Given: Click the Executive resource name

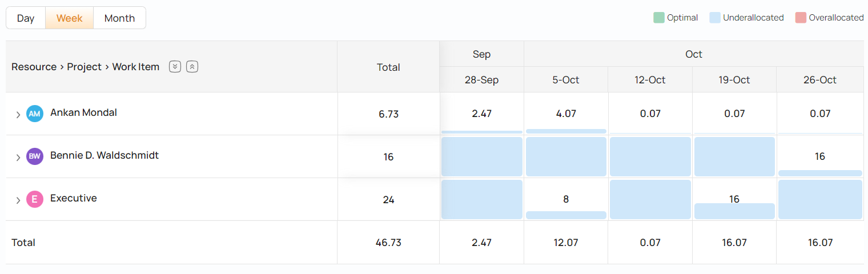Looking at the screenshot, I should tap(74, 198).
